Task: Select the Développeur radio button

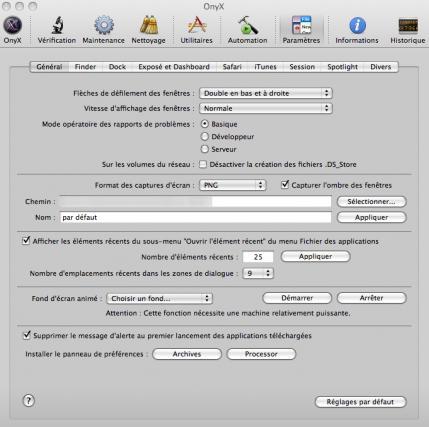Action: [x=205, y=137]
